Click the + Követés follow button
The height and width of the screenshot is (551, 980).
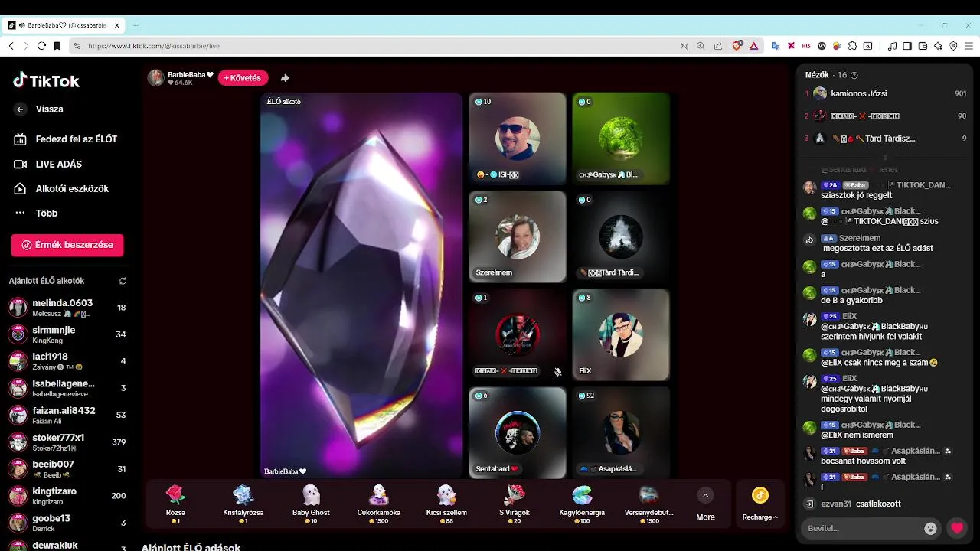(x=243, y=78)
